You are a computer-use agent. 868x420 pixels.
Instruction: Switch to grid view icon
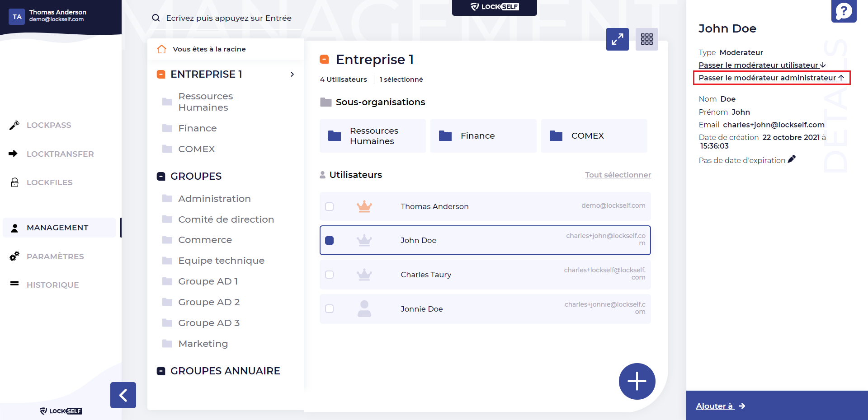pos(646,39)
